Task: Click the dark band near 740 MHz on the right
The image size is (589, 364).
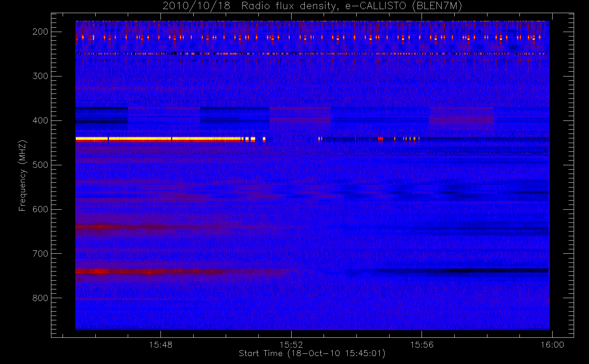Action: (x=462, y=270)
